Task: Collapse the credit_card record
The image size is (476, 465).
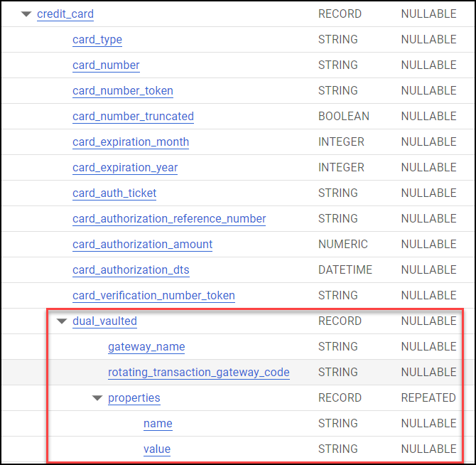Action: tap(26, 14)
